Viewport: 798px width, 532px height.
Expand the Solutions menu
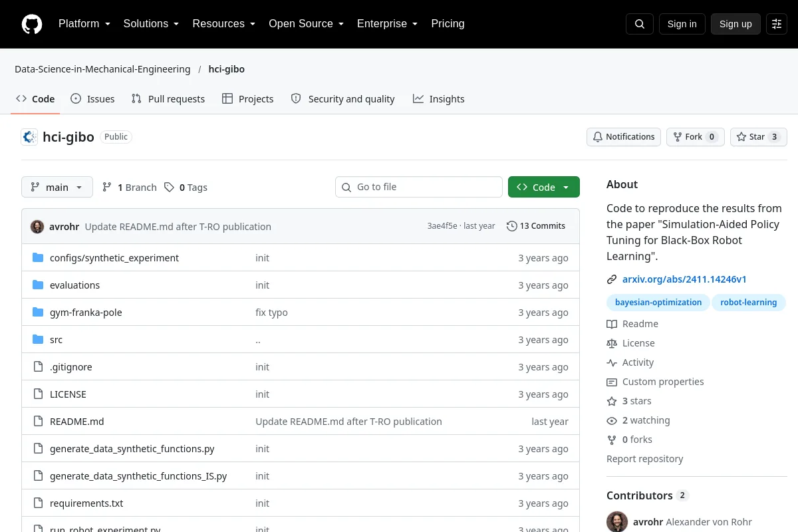[x=151, y=24]
